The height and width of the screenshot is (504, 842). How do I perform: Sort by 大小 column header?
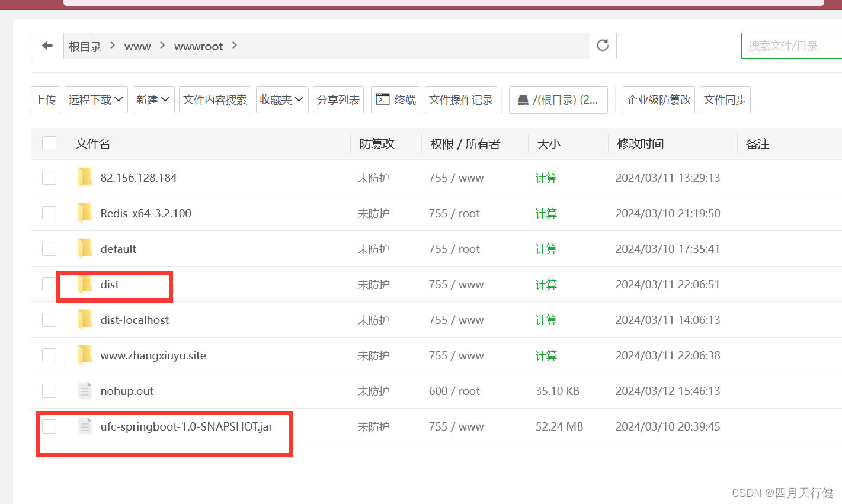coord(549,144)
